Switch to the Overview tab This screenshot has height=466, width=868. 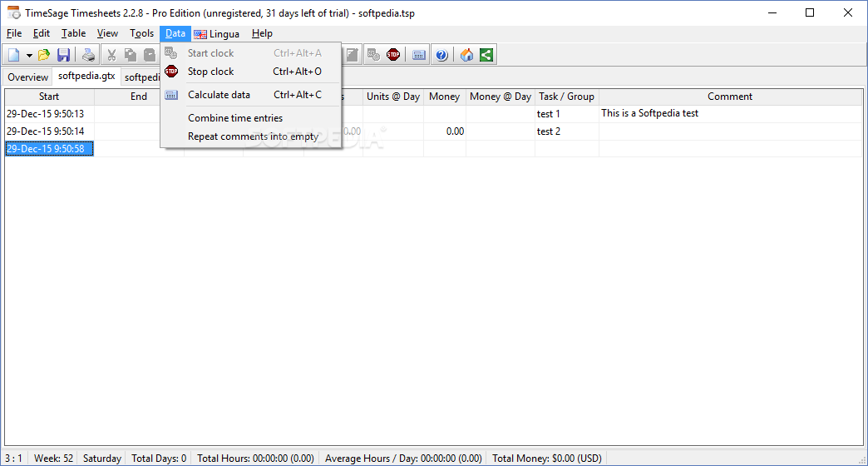pos(27,77)
